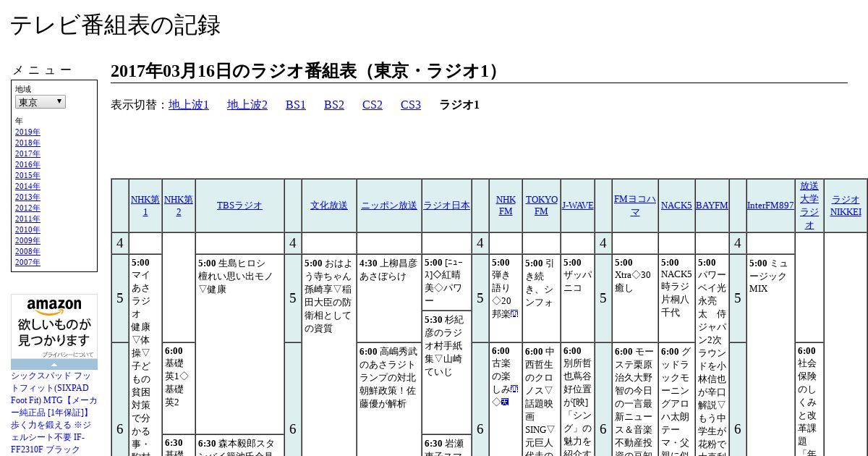
Task: Open the 地域 region dropdown showing 東京
Action: pyautogui.click(x=41, y=102)
